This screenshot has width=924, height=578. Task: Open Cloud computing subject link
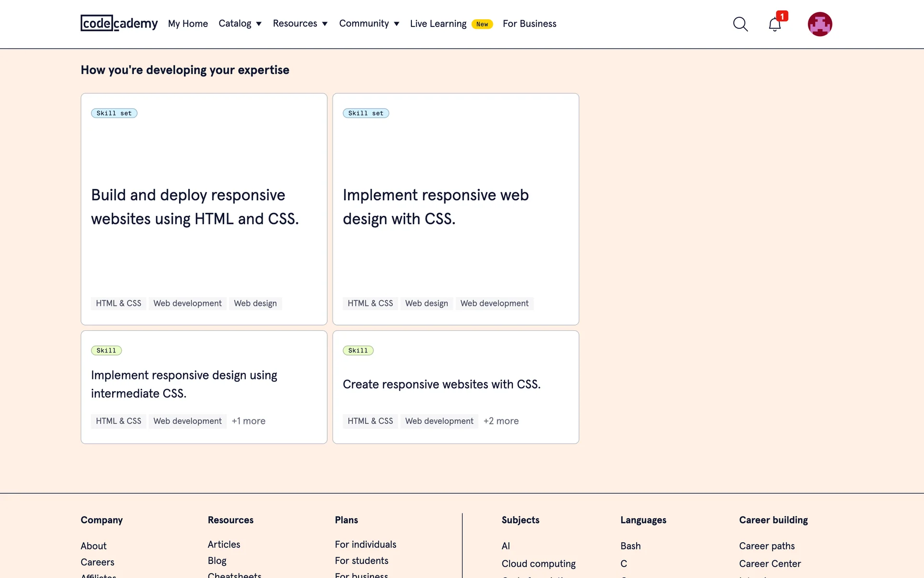pyautogui.click(x=539, y=564)
